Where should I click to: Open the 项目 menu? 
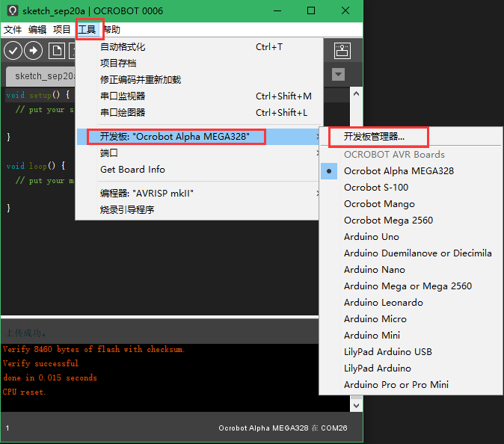click(62, 30)
